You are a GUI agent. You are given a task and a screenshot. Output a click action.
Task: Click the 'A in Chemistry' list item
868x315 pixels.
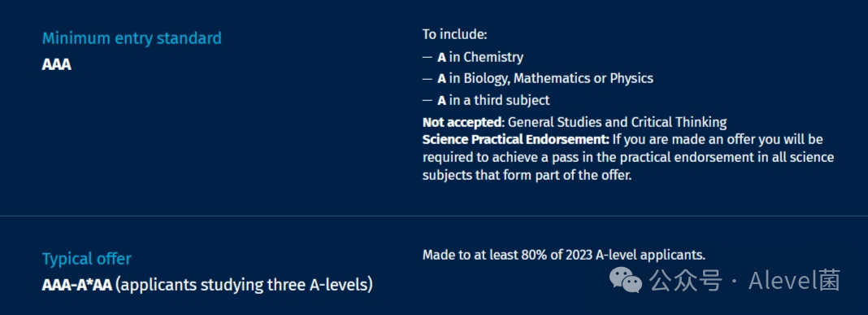480,56
